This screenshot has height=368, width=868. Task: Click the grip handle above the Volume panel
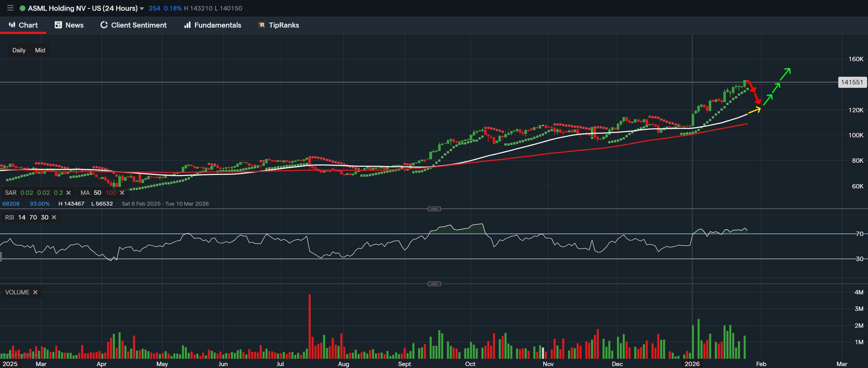coord(434,283)
